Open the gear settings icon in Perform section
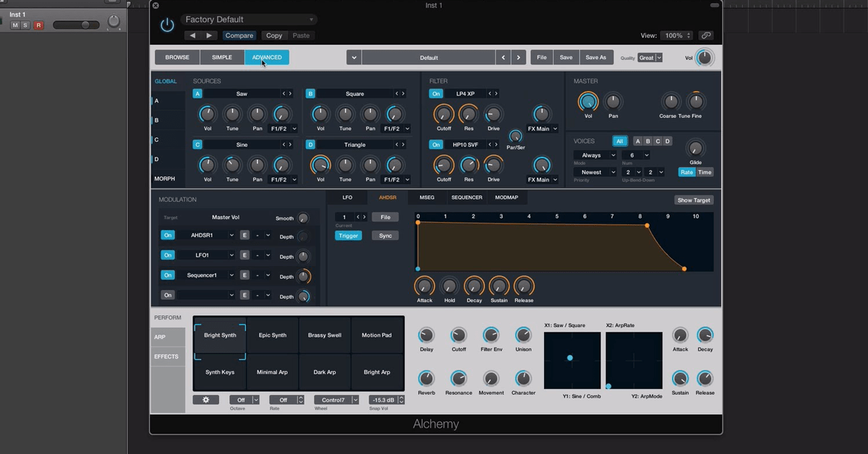 206,399
